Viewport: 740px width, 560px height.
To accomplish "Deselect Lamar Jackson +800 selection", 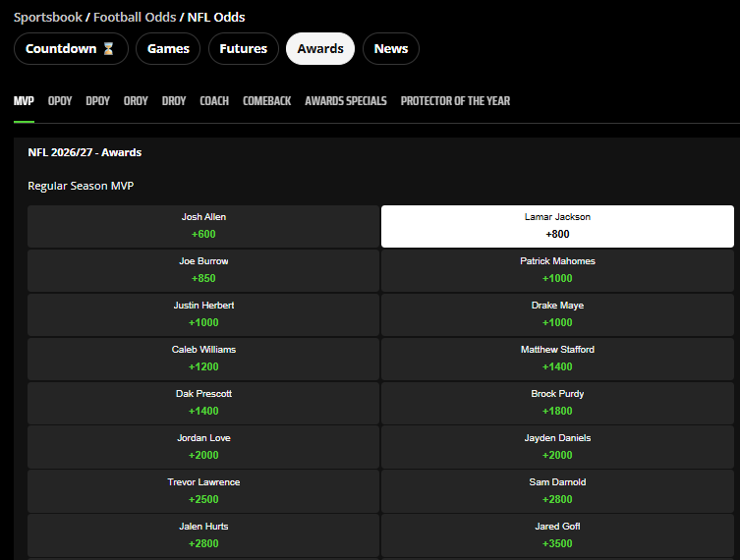I will [557, 226].
